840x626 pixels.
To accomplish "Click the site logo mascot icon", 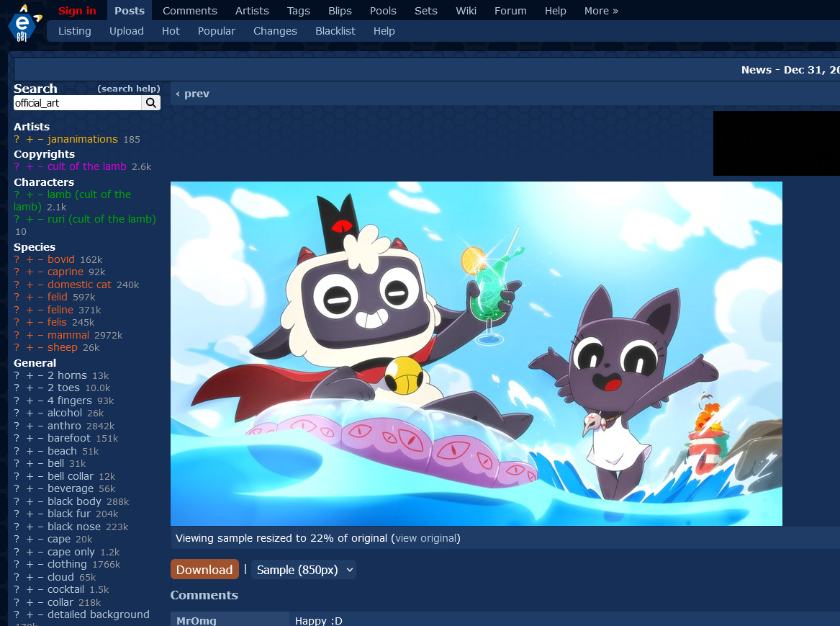I will pos(22,23).
